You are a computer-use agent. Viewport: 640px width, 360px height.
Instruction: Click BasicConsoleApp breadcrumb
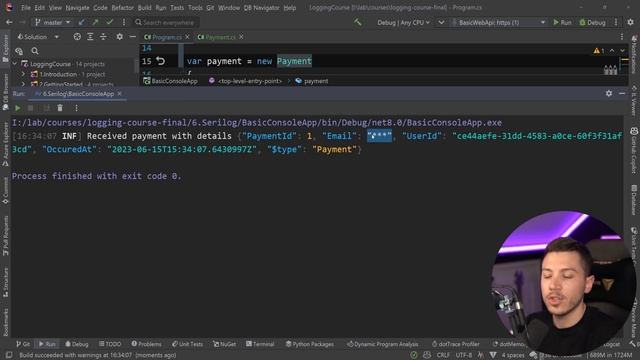coord(170,81)
